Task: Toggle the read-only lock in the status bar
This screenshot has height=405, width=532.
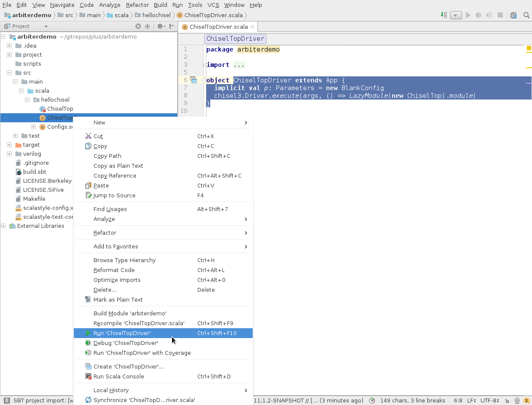Action: pos(507,400)
